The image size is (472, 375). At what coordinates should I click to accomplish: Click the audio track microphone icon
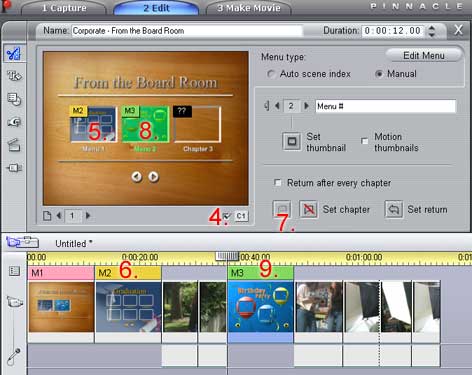[x=14, y=356]
